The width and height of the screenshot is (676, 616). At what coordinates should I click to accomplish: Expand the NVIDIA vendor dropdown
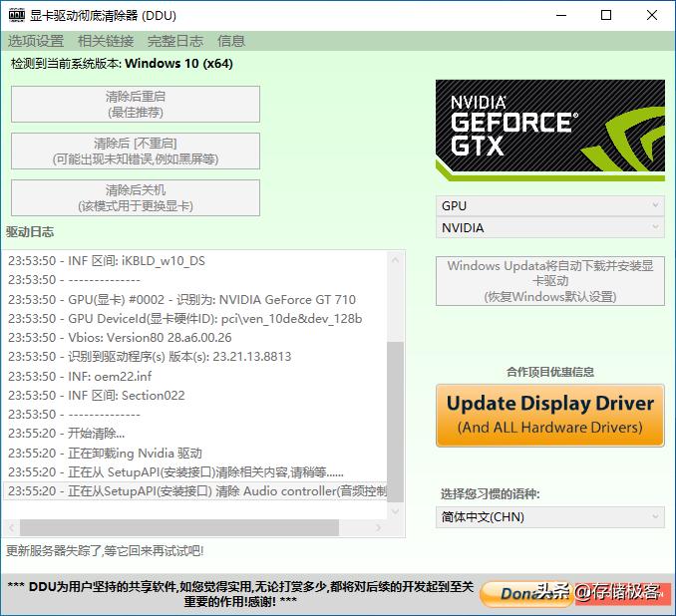[x=550, y=227]
